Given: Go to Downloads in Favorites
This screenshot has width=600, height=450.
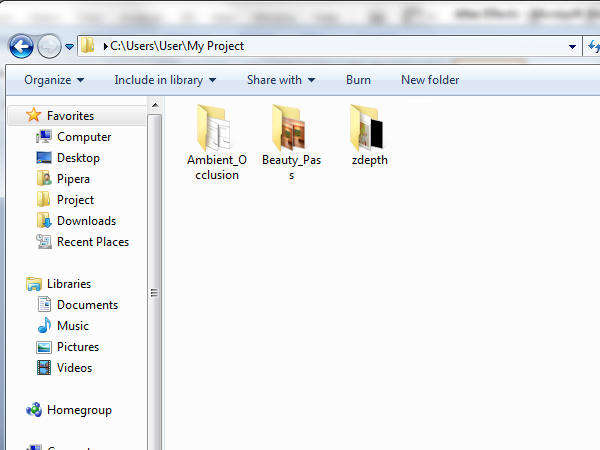Looking at the screenshot, I should [x=86, y=221].
